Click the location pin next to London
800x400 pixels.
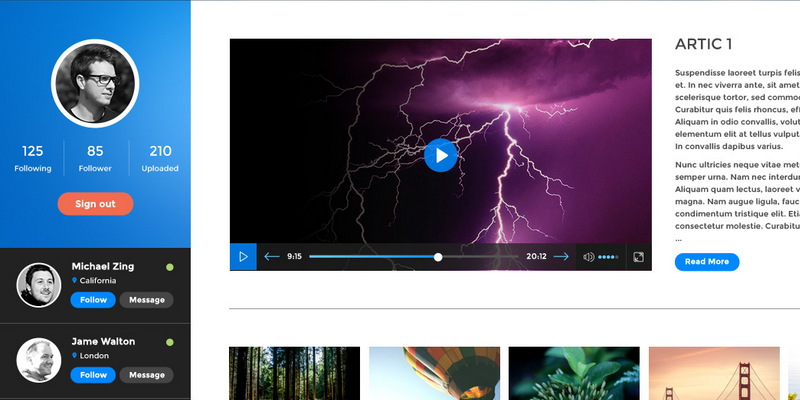(74, 355)
